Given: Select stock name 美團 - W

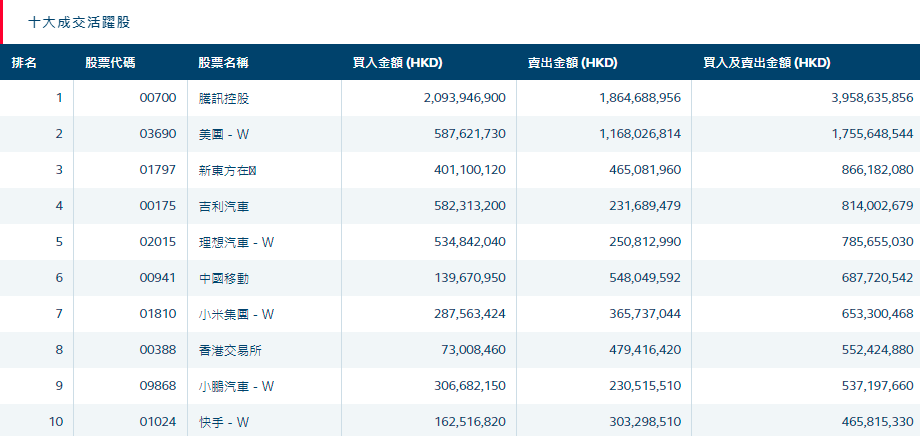Looking at the screenshot, I should tap(224, 134).
